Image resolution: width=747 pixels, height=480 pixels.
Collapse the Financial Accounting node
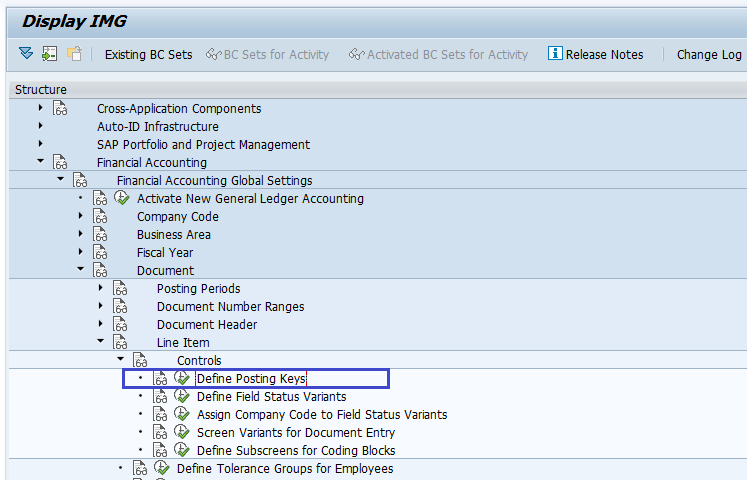(40, 161)
